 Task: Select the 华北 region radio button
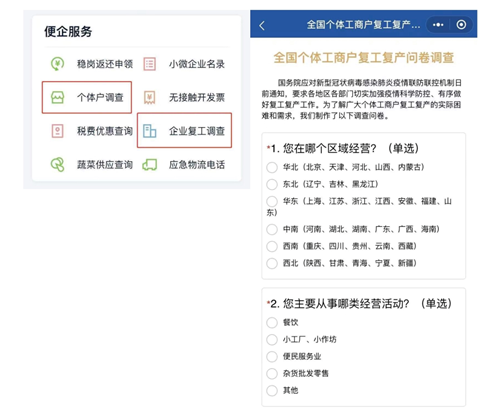272,167
